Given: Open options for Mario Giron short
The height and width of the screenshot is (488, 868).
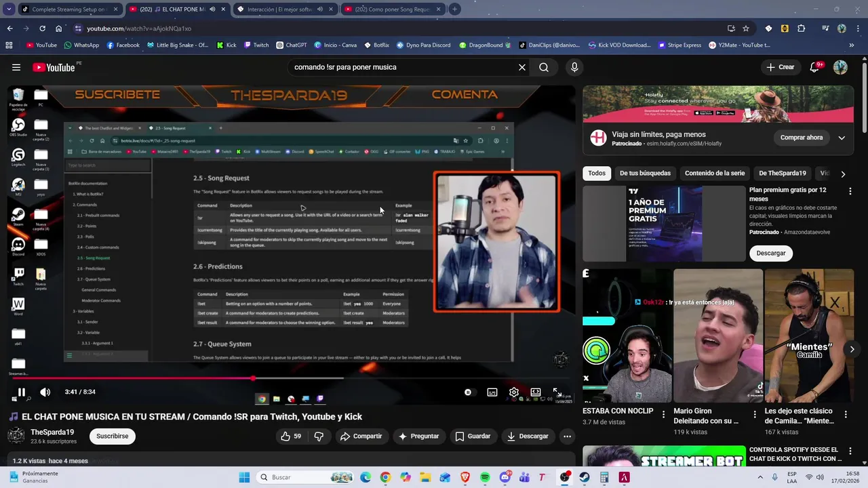Looking at the screenshot, I should (755, 414).
